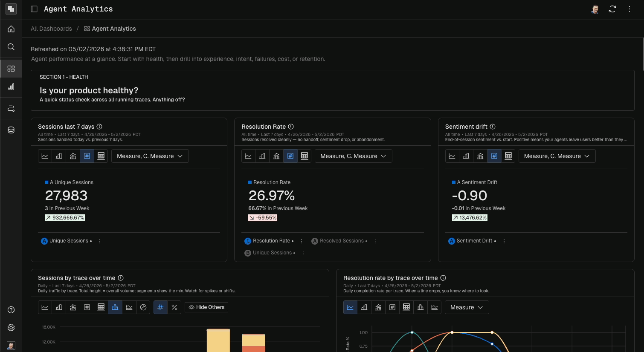Toggle the Resolved Sessions legend item
This screenshot has height=352, width=644.
click(339, 241)
